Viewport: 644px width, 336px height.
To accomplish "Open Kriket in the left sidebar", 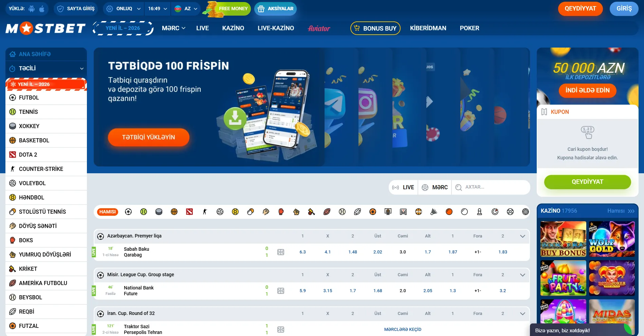I will (46, 269).
